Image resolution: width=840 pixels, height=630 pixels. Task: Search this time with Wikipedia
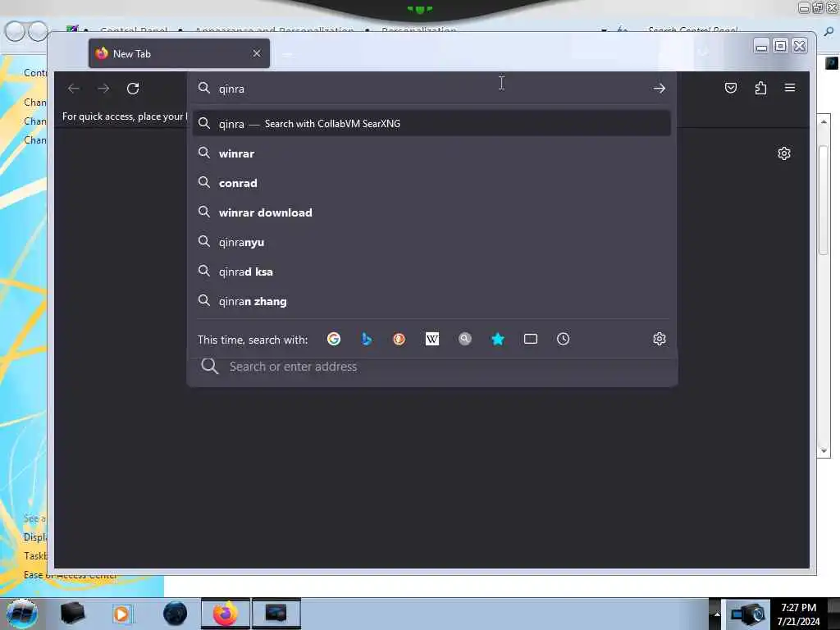click(431, 339)
